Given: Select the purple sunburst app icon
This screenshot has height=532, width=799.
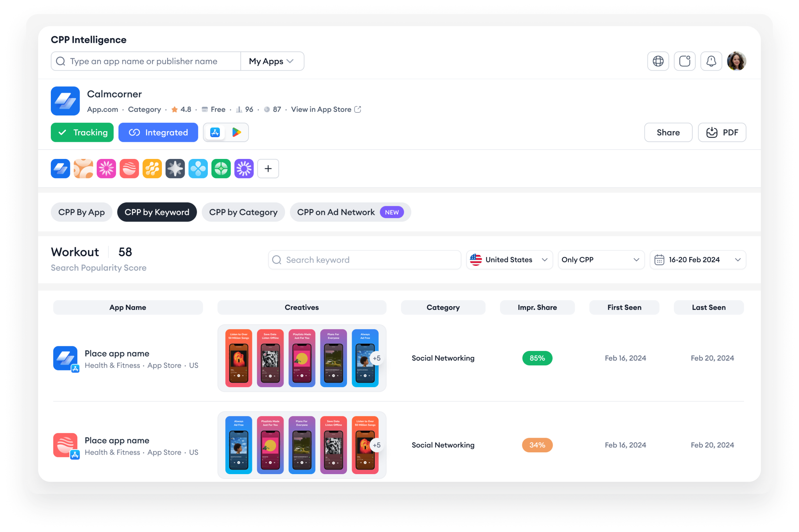Looking at the screenshot, I should point(244,169).
